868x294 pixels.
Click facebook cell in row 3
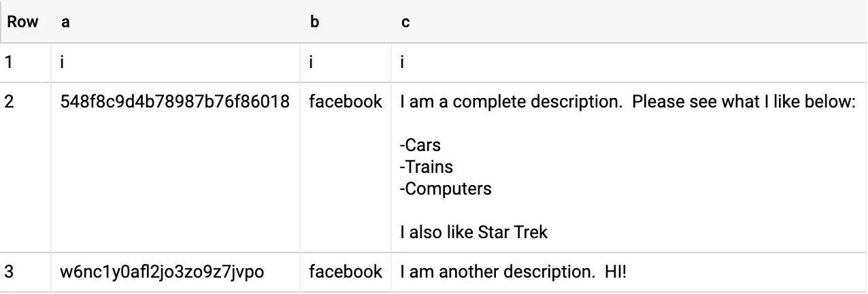point(346,272)
